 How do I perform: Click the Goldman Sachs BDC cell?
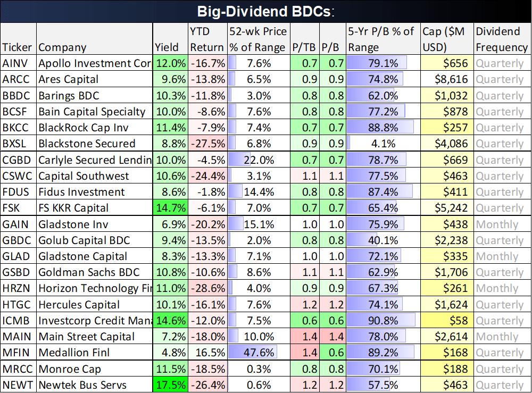[x=94, y=272]
